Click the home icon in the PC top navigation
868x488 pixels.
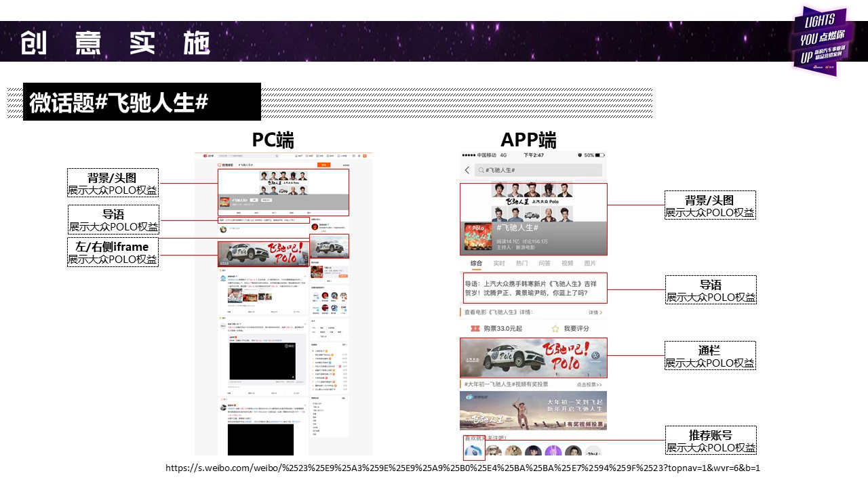(x=296, y=157)
